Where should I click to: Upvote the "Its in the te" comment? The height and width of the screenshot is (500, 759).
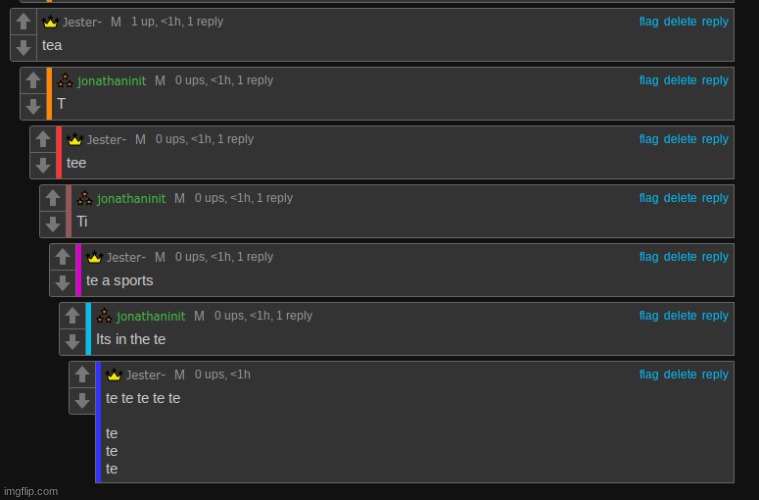[73, 316]
